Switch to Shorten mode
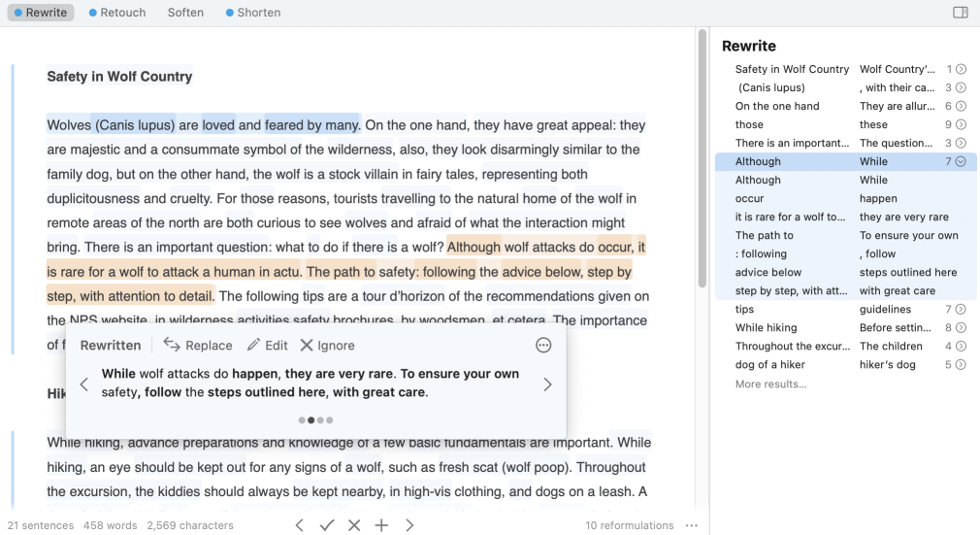 [252, 13]
